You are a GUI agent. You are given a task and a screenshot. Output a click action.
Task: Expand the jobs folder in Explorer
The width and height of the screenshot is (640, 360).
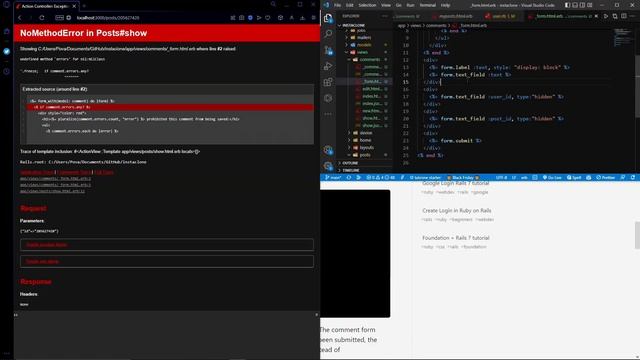(x=361, y=30)
